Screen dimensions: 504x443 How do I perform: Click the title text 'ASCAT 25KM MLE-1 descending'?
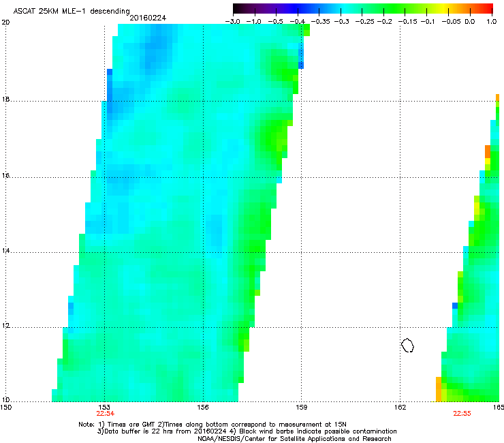pos(72,12)
